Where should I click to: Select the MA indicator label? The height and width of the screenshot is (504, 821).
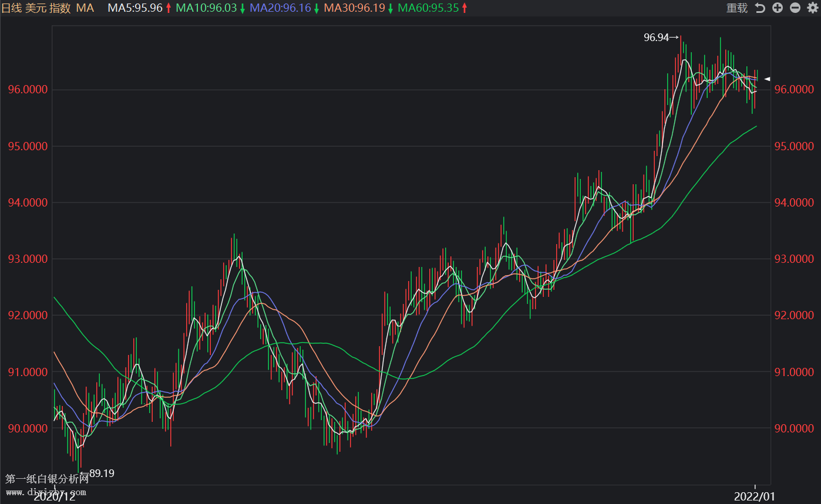tap(85, 8)
